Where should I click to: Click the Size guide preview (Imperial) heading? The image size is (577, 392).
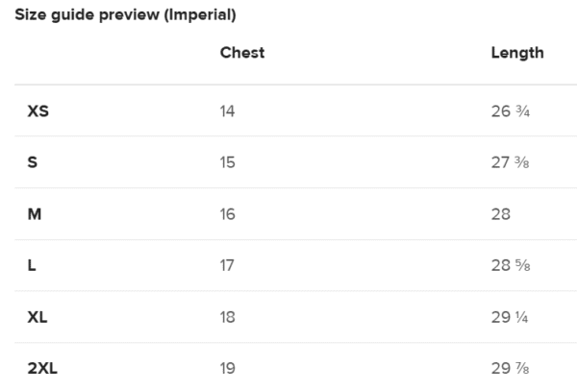click(125, 15)
